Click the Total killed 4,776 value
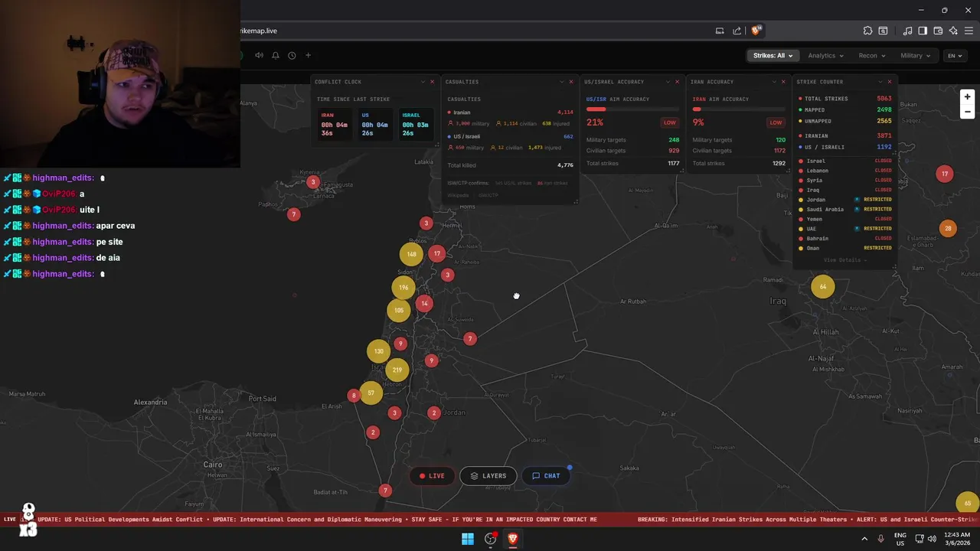This screenshot has height=551, width=980. click(x=565, y=165)
